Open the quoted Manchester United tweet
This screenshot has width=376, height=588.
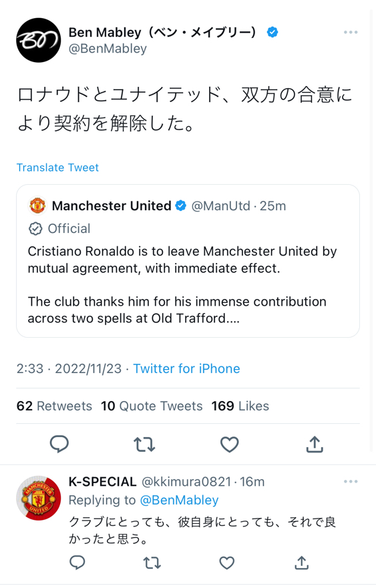188,261
